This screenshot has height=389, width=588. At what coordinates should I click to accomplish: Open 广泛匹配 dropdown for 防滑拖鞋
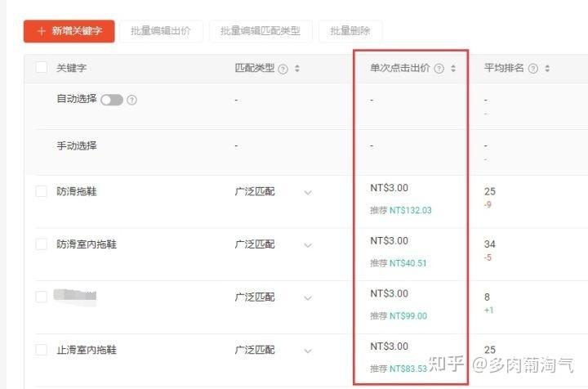click(274, 192)
